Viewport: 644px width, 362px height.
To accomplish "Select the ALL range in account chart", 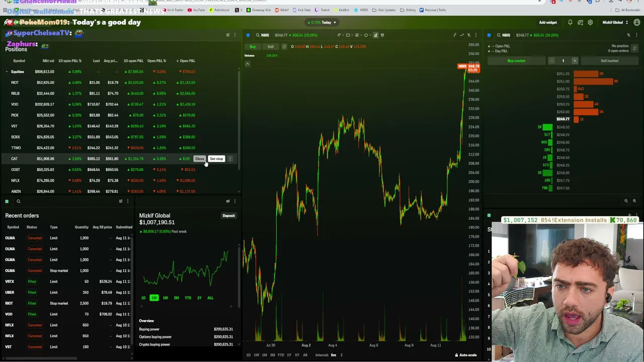I will [x=210, y=298].
